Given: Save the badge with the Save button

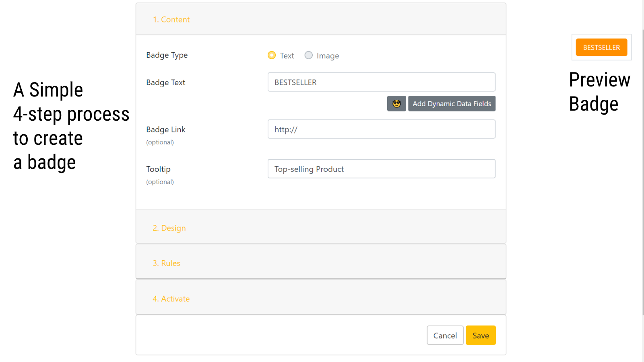Looking at the screenshot, I should click(481, 335).
